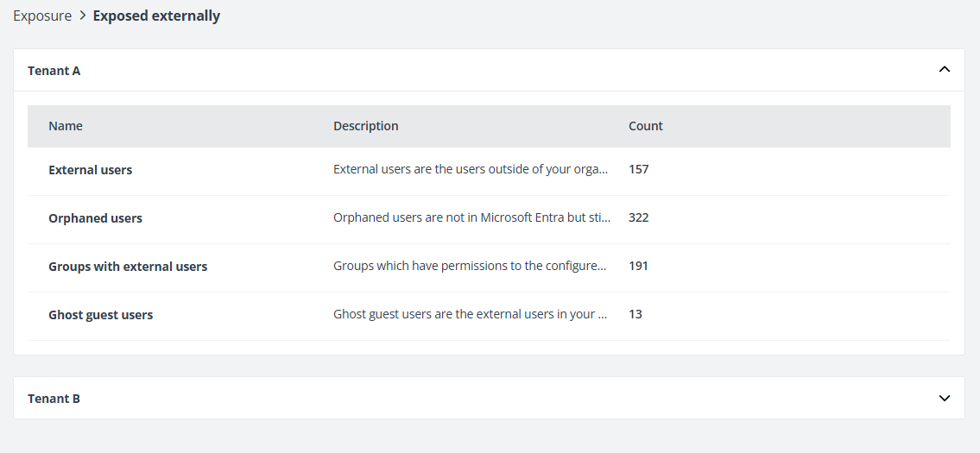The width and height of the screenshot is (980, 453).
Task: Select count 191 for Groups row
Action: point(639,266)
